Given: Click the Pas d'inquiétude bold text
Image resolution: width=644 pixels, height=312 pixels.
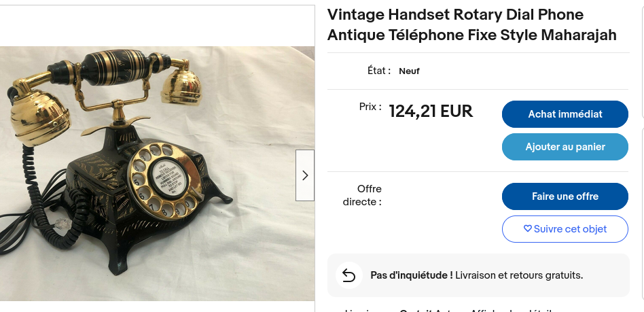Looking at the screenshot, I should coord(412,275).
